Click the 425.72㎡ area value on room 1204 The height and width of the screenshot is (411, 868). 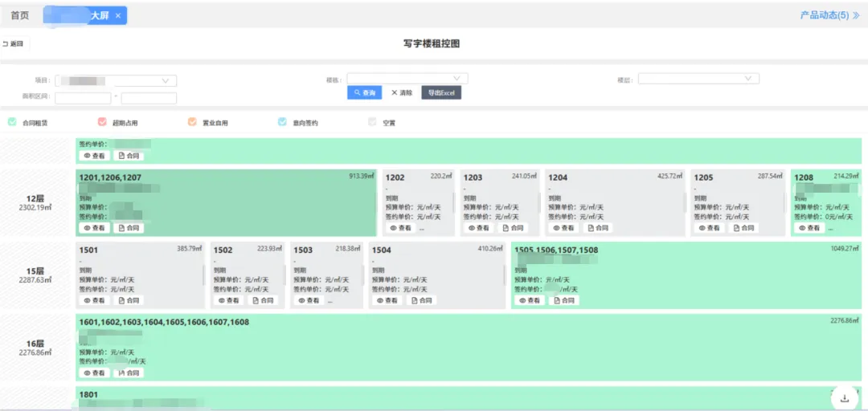pyautogui.click(x=669, y=176)
